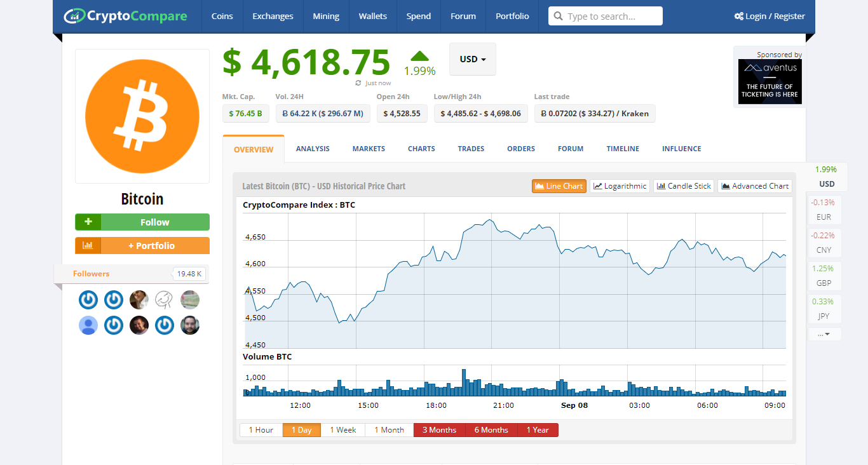868x465 pixels.
Task: Click the aventus sponsor banner
Action: (x=770, y=81)
